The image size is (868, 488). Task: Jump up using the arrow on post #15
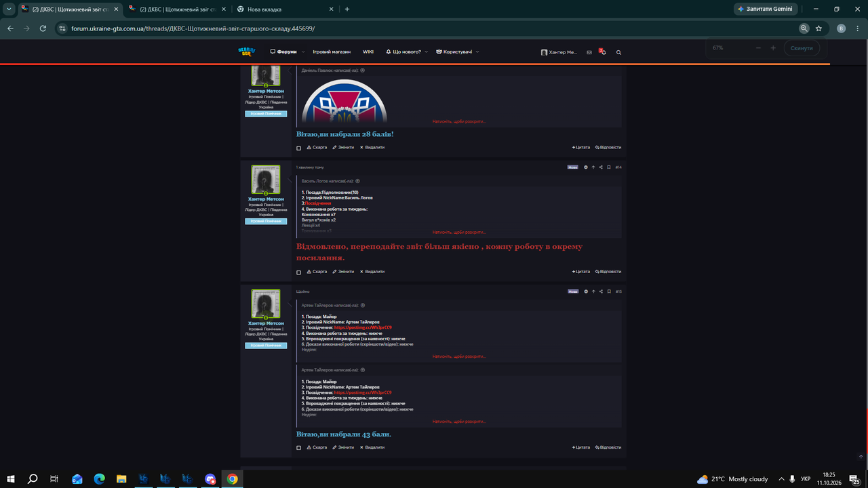point(593,291)
